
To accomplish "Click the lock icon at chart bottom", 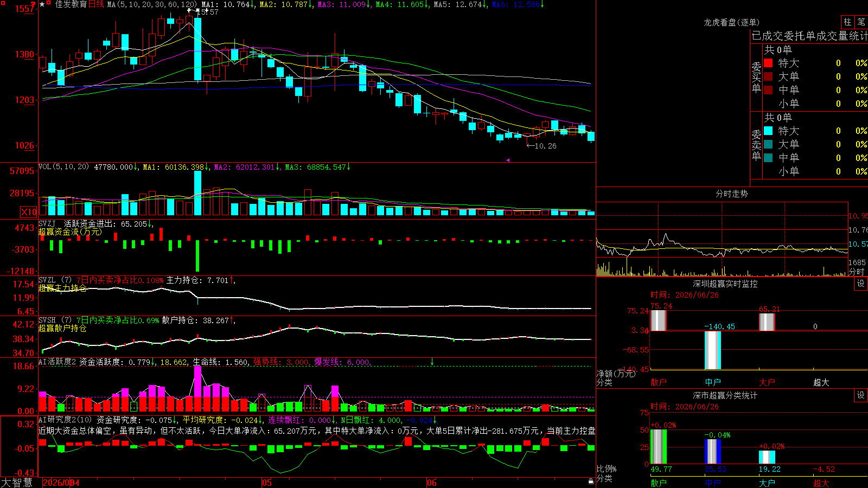I will pos(591,481).
